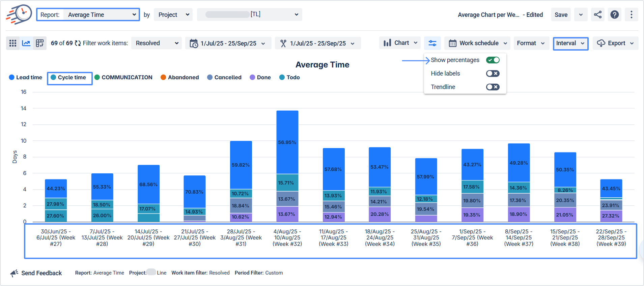Open the help question mark icon
This screenshot has width=644, height=286.
[615, 15]
